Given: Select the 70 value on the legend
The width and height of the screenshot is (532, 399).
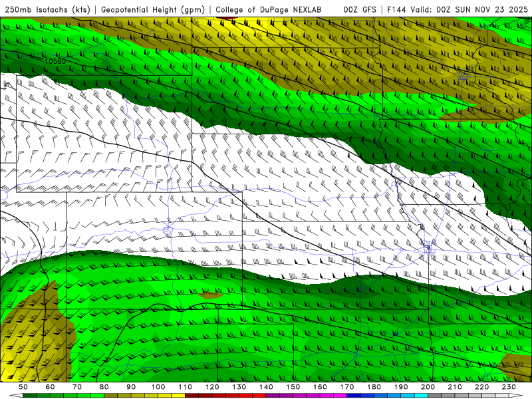Looking at the screenshot, I should point(77,387).
